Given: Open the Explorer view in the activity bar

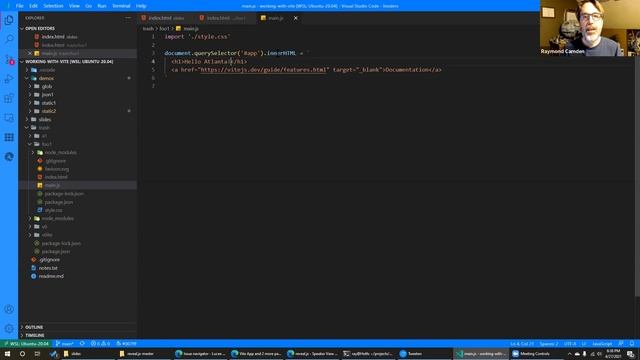Looking at the screenshot, I should point(9,20).
